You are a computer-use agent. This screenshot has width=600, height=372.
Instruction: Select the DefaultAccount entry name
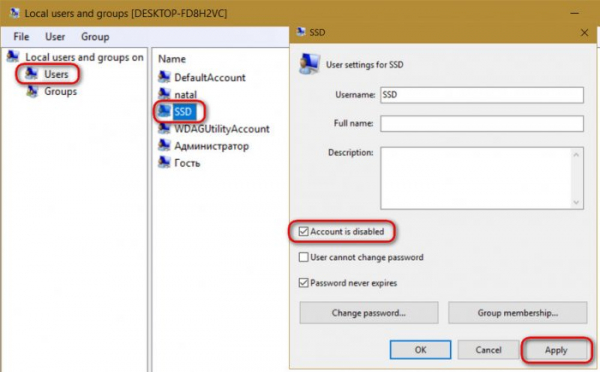(x=210, y=77)
